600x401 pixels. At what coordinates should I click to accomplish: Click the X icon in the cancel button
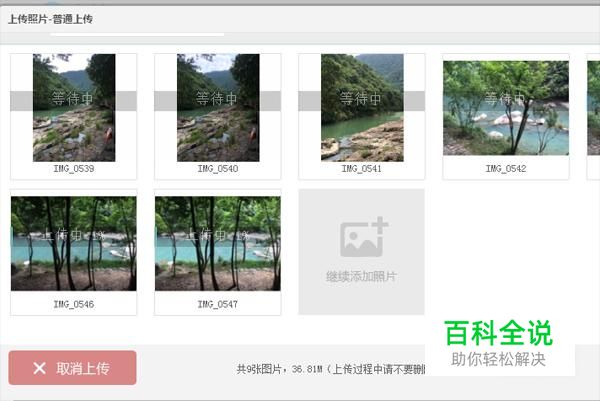[x=39, y=368]
